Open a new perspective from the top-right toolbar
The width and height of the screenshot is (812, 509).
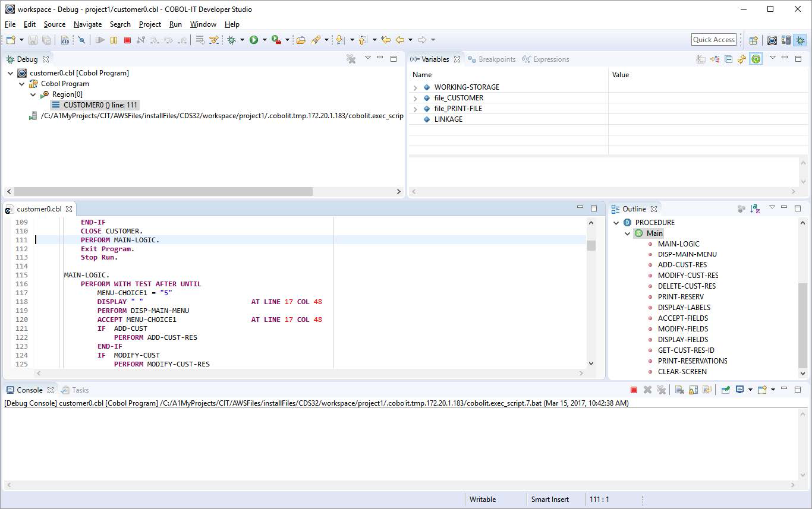point(753,39)
